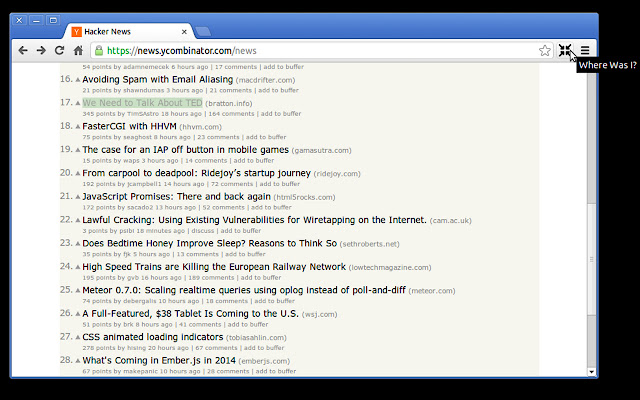Select the Hacker News tab

coord(127,32)
